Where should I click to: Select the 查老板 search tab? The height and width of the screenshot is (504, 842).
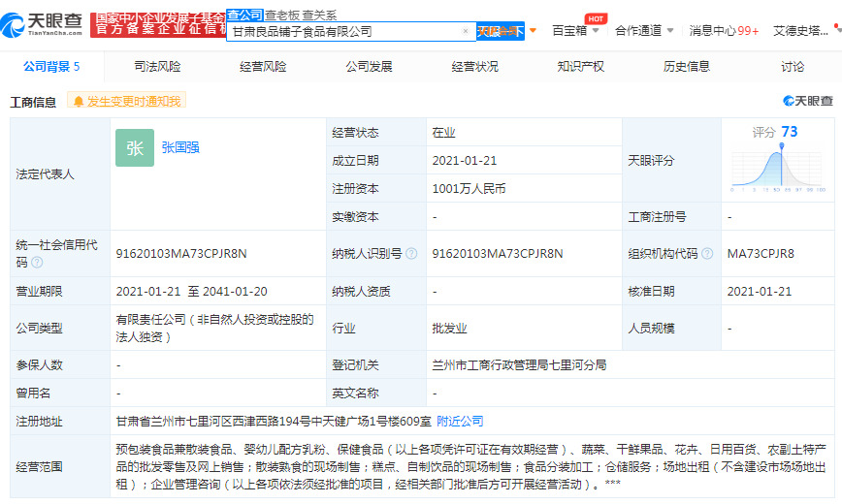pyautogui.click(x=281, y=16)
